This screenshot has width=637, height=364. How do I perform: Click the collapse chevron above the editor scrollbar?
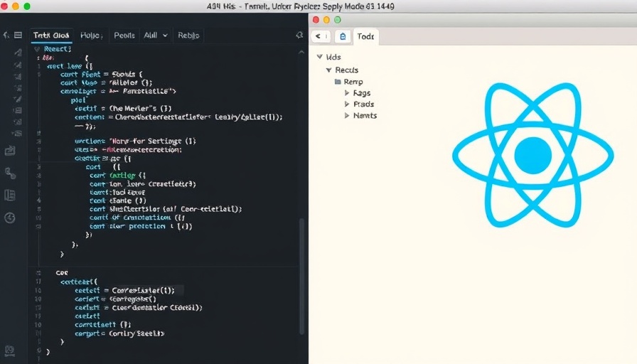301,52
